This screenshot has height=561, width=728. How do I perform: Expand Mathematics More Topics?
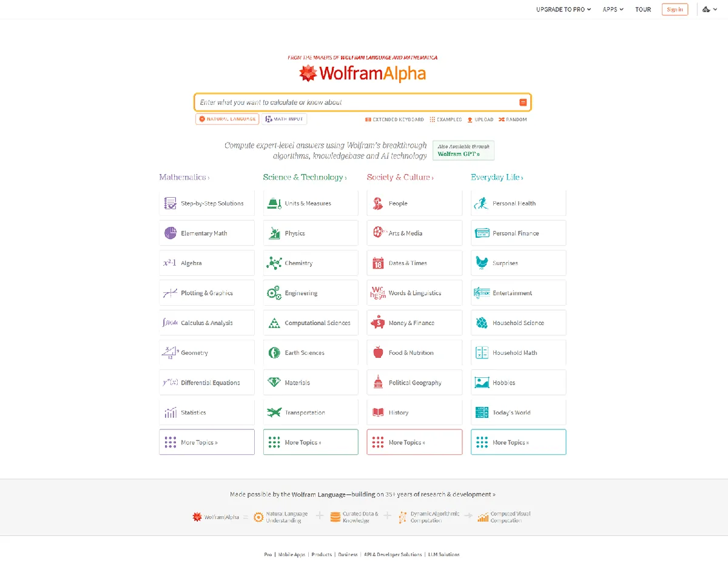coord(207,442)
